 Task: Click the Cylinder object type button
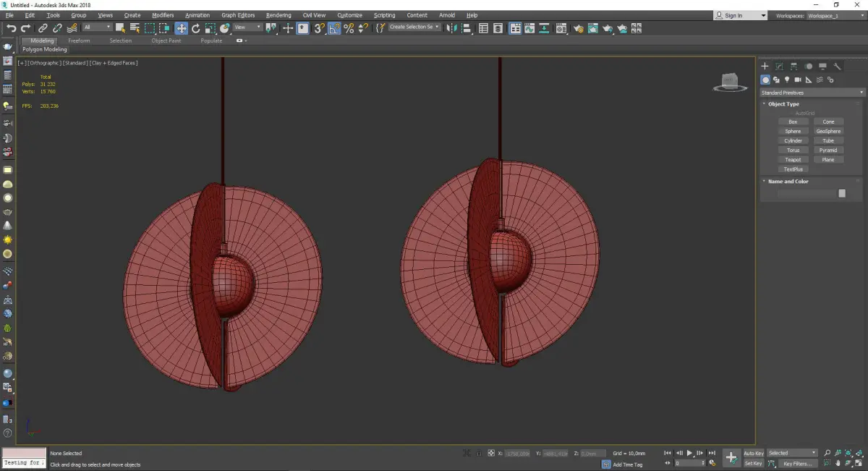[793, 141]
